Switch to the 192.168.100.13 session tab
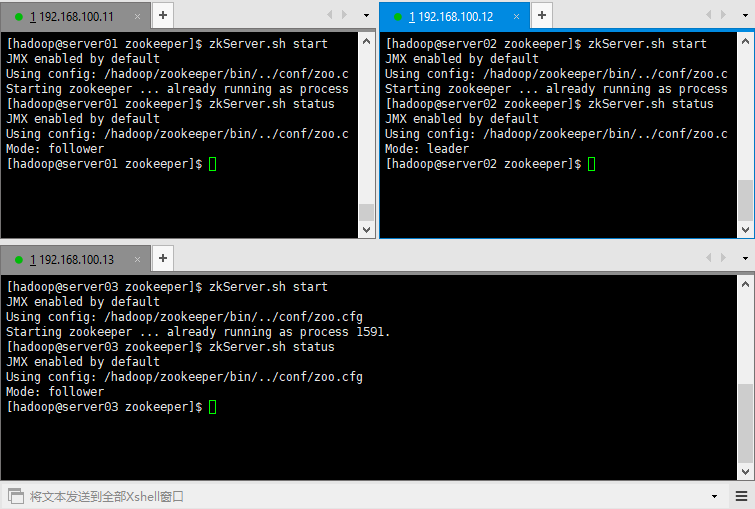This screenshot has height=509, width=755. [76, 260]
